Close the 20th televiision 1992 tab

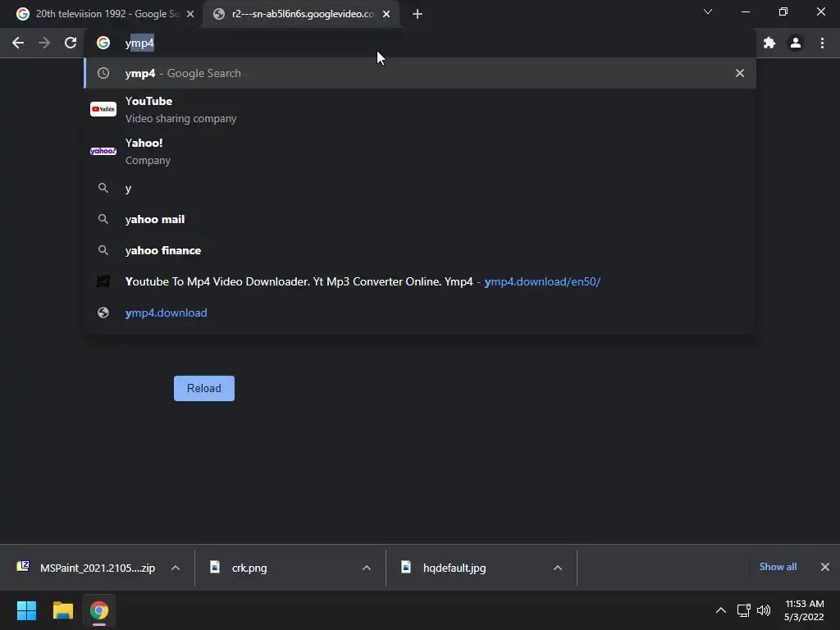point(190,15)
